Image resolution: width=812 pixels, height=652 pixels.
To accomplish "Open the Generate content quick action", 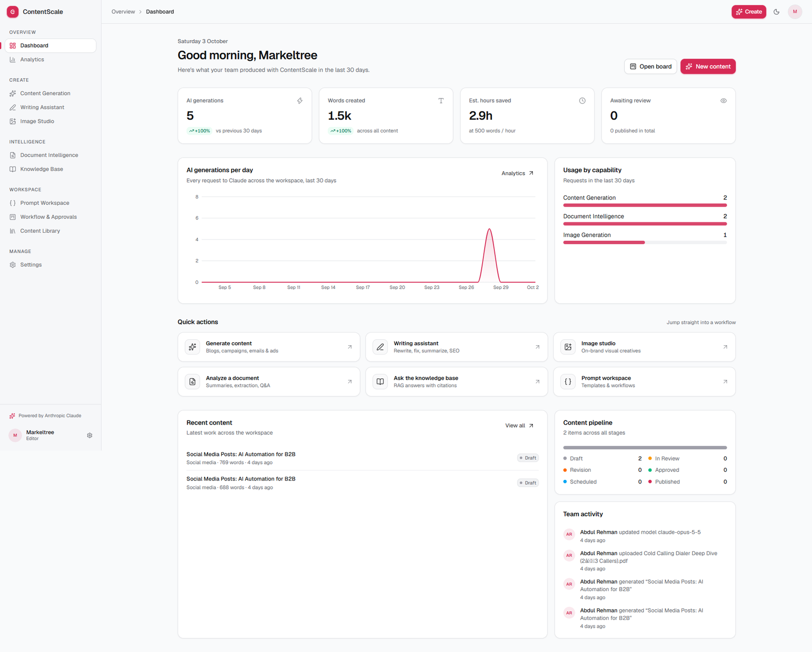I will (269, 347).
